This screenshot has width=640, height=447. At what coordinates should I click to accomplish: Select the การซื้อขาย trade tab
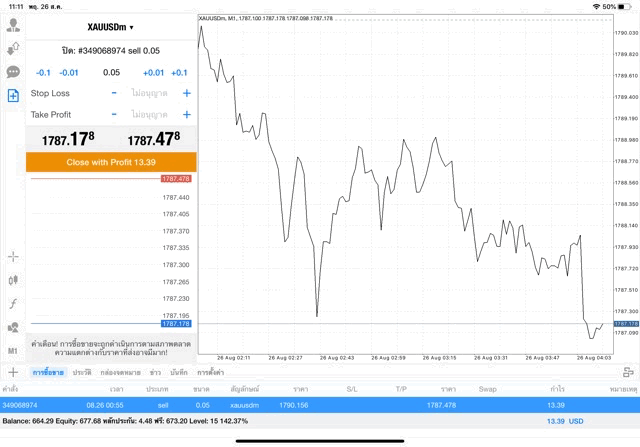click(x=48, y=372)
